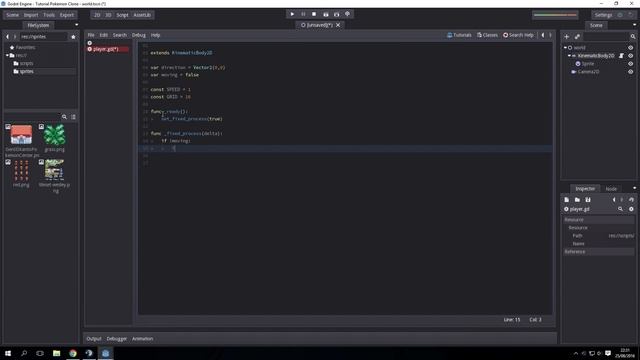This screenshot has height=360, width=640.
Task: Open Tutorials link in script editor
Action: pyautogui.click(x=459, y=35)
